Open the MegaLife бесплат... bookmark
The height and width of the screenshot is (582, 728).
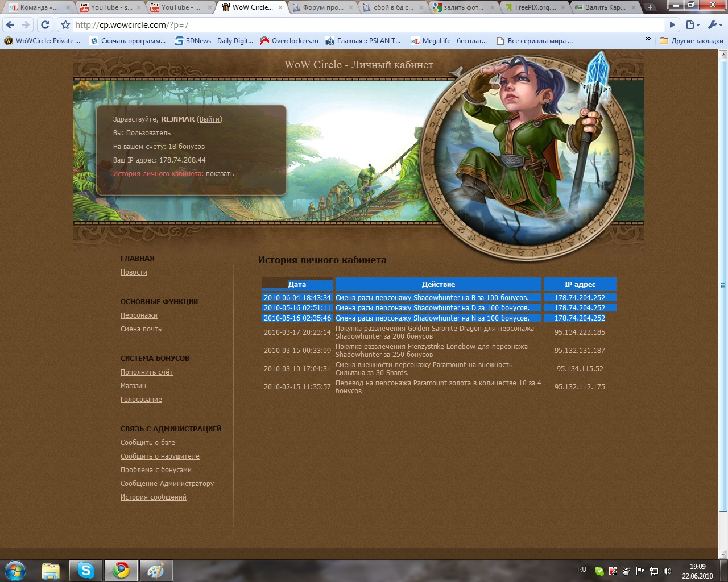[x=449, y=40]
